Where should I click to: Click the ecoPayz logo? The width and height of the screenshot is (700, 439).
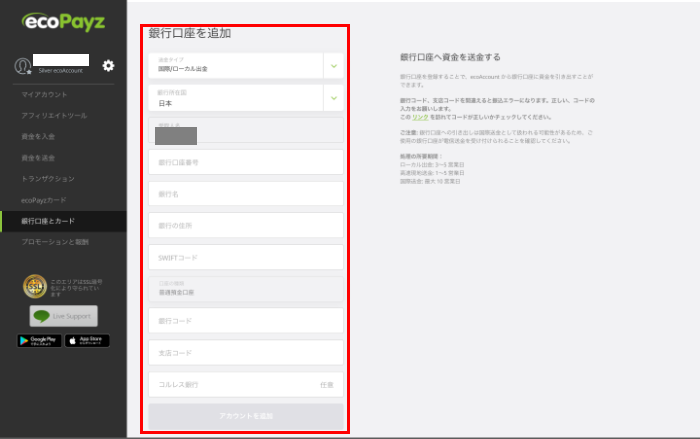pos(62,20)
